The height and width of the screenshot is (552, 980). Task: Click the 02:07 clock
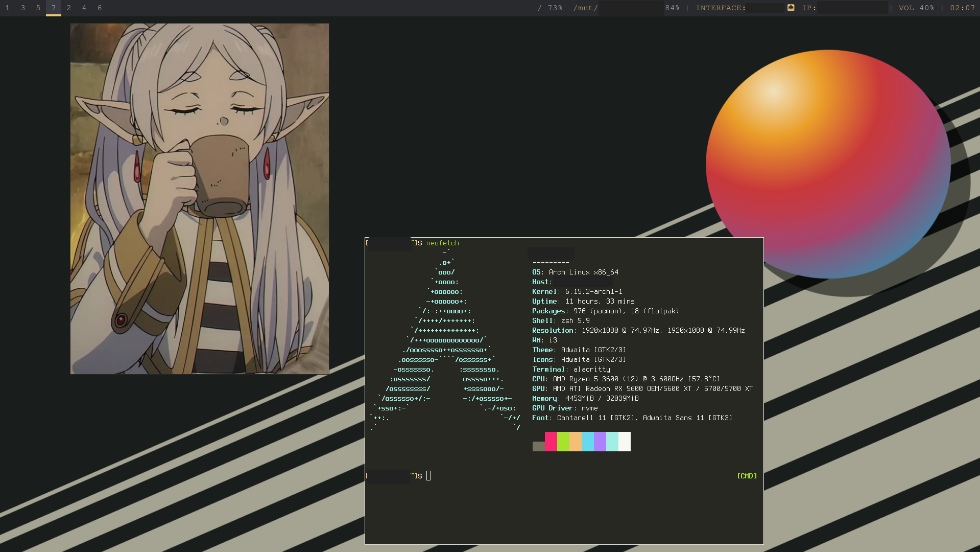963,8
